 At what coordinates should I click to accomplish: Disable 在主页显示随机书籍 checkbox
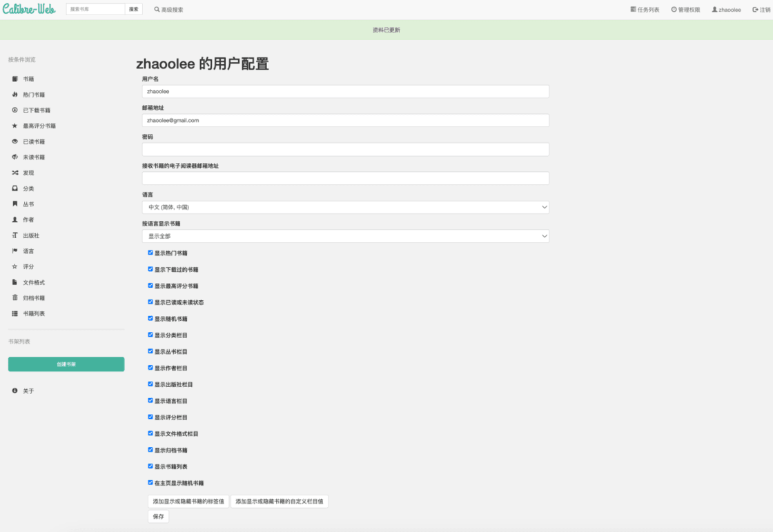[x=150, y=483]
